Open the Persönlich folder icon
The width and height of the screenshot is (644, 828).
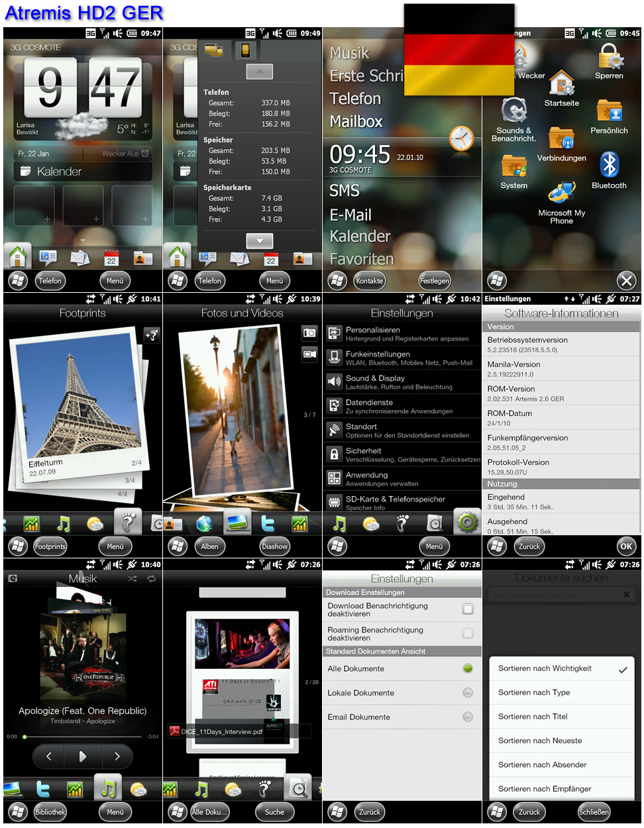point(609,111)
